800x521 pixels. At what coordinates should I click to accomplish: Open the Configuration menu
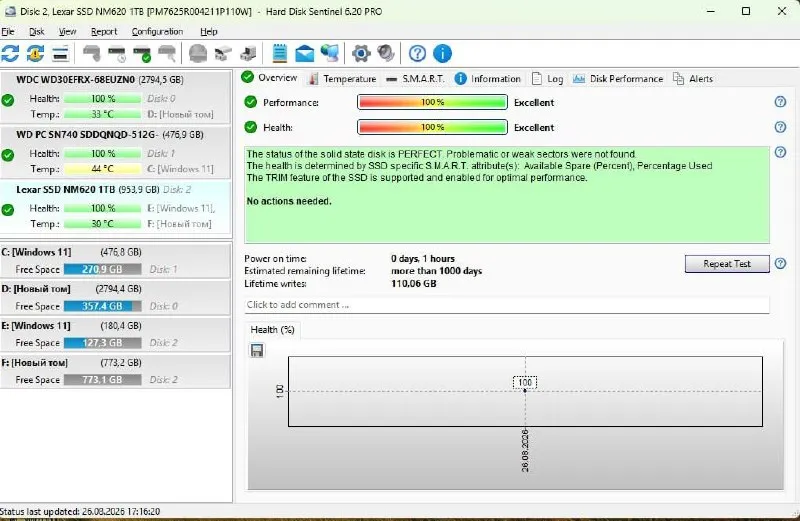[157, 32]
